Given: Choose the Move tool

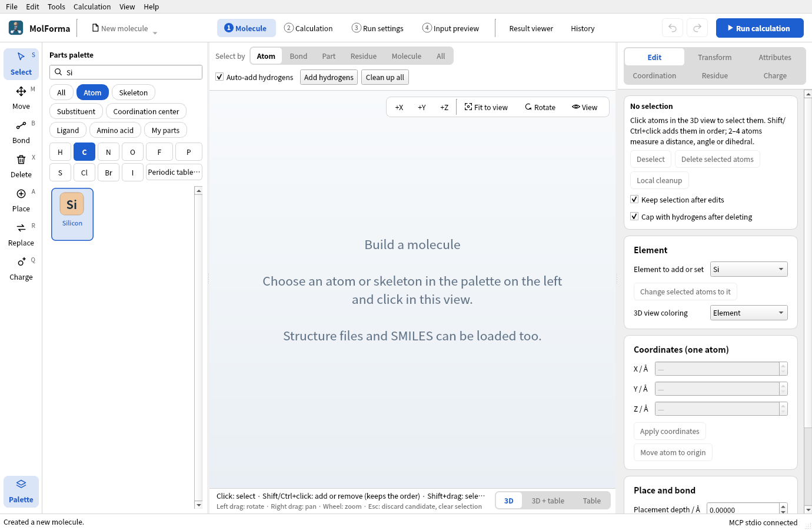Looking at the screenshot, I should 21,98.
